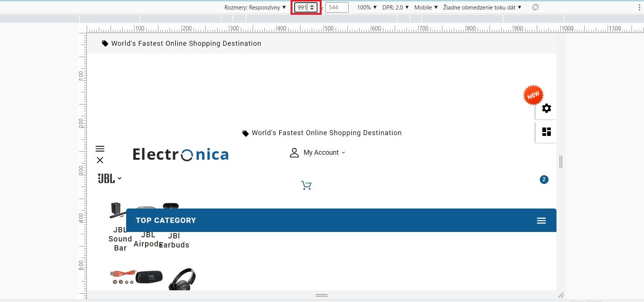Open the Rozmery: Responzívny device dropdown

tap(255, 7)
